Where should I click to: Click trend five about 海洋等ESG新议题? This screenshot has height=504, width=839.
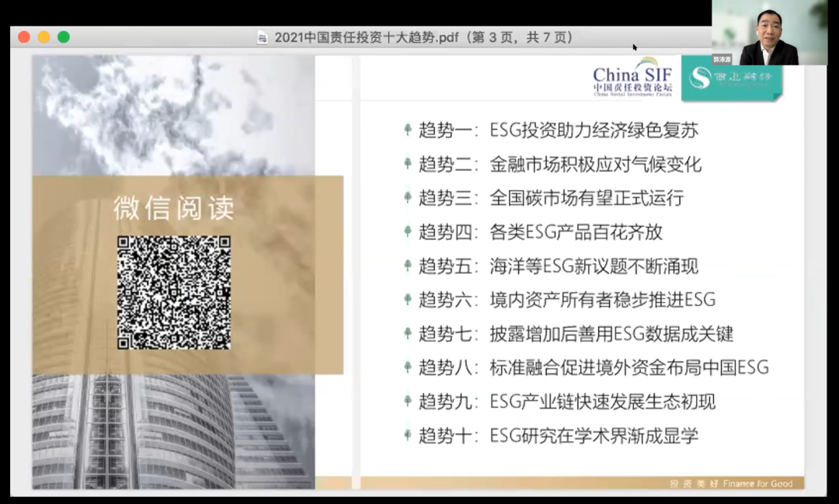[559, 266]
